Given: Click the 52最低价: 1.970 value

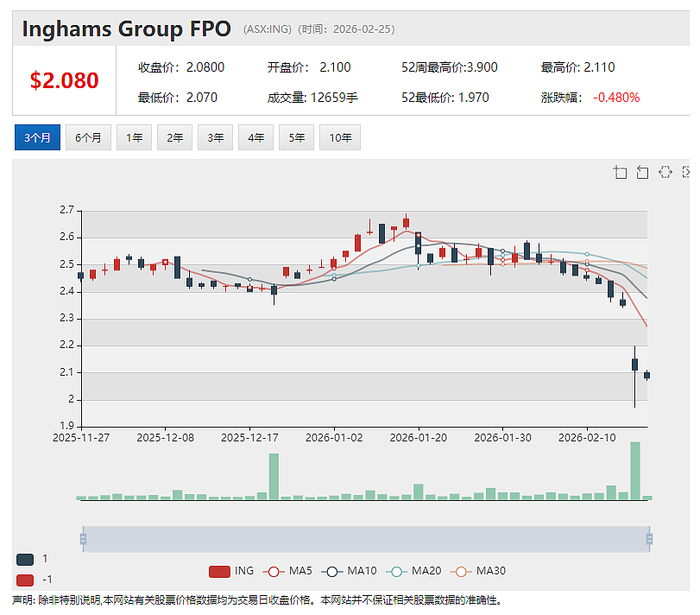Looking at the screenshot, I should 445,98.
